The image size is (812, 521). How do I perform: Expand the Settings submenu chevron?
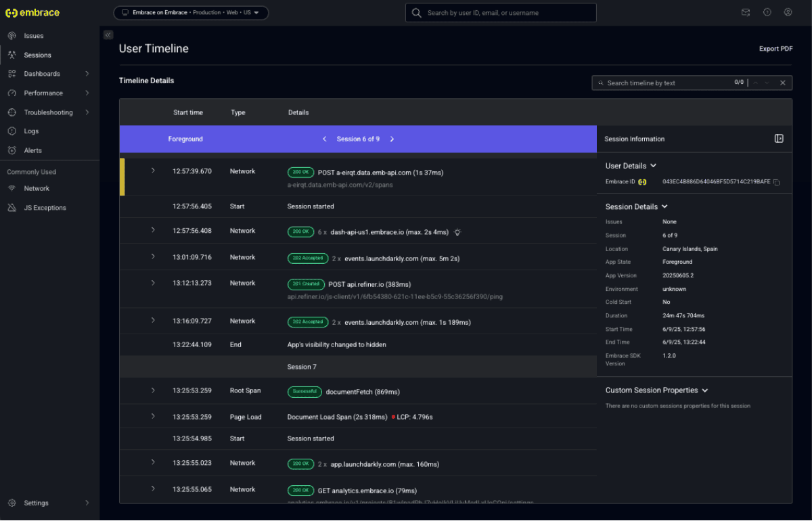click(87, 503)
